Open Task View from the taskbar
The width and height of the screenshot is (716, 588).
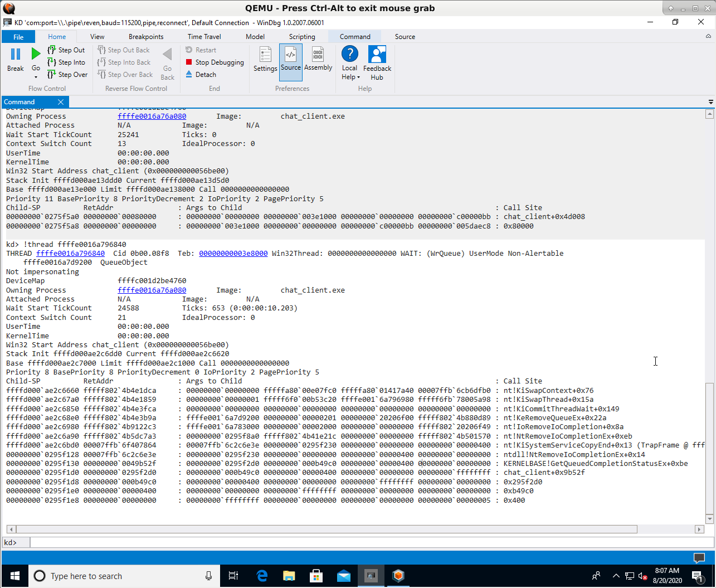pyautogui.click(x=234, y=576)
